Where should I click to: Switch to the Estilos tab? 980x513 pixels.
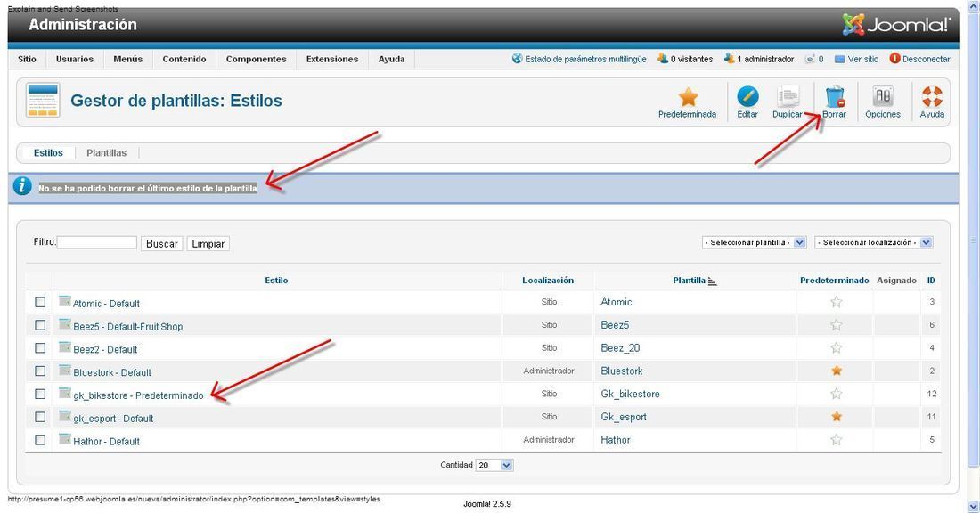[48, 152]
